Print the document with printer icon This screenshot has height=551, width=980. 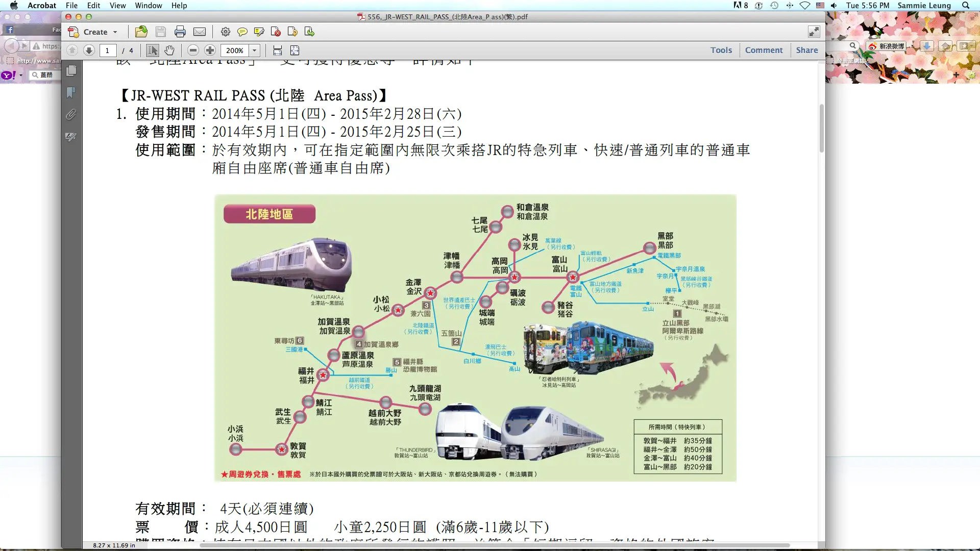point(180,32)
